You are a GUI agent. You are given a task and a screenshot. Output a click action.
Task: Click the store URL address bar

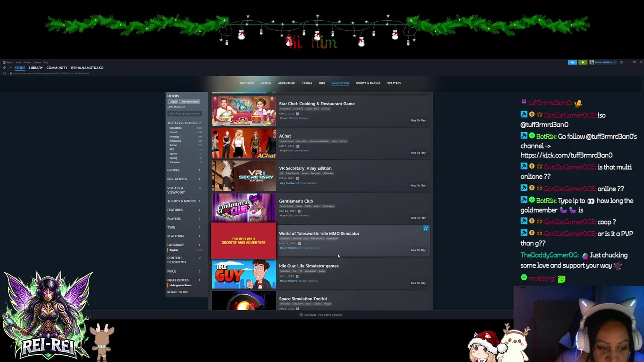51,73
